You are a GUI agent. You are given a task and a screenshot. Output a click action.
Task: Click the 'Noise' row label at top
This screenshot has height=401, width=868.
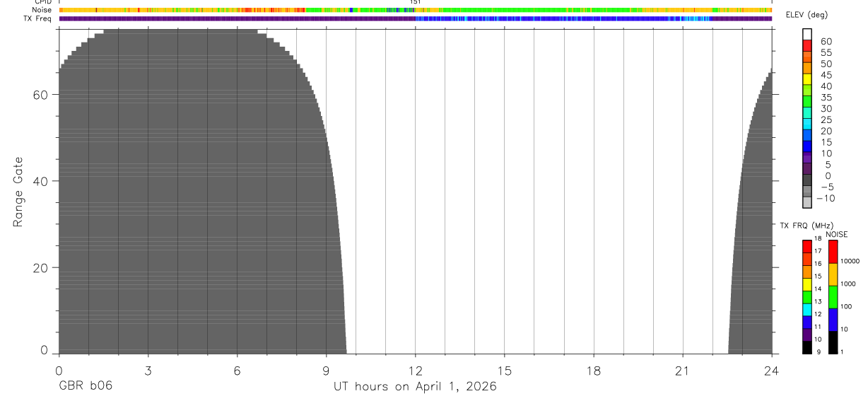click(42, 10)
